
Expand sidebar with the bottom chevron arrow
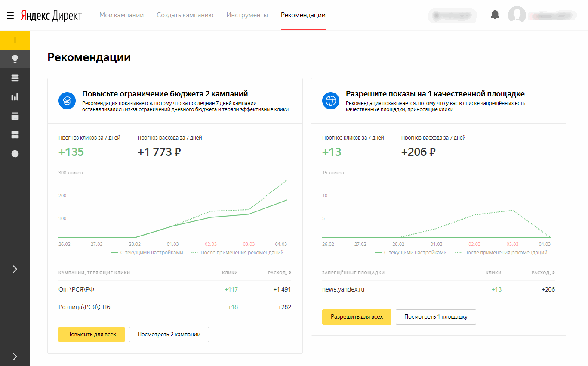click(15, 356)
